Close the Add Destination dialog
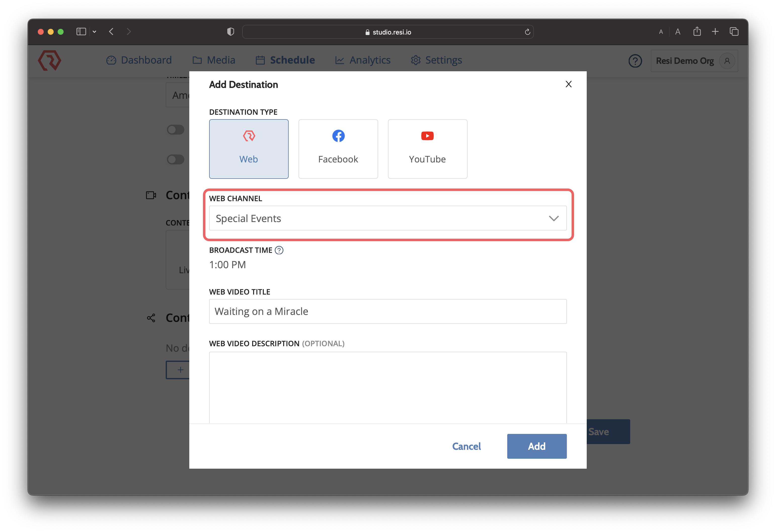This screenshot has width=776, height=532. pos(569,84)
